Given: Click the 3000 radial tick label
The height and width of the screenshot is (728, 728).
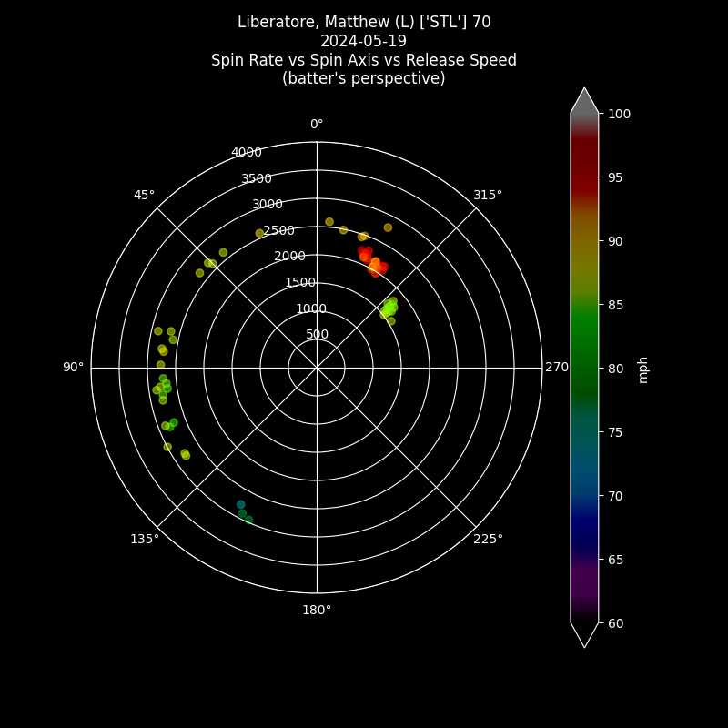Looking at the screenshot, I should (x=268, y=204).
